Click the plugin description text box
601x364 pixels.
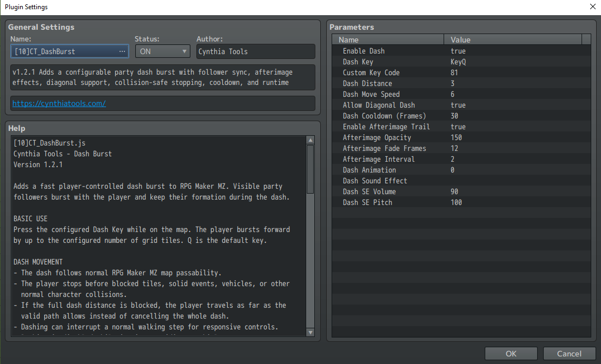pyautogui.click(x=162, y=77)
